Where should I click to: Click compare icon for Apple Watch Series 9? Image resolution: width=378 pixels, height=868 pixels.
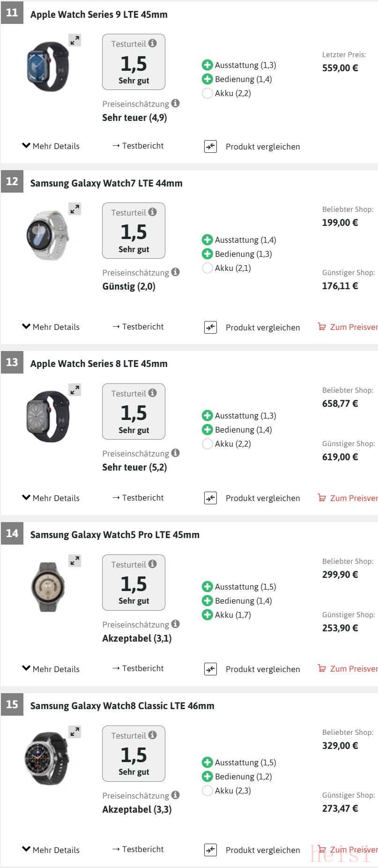click(x=211, y=147)
